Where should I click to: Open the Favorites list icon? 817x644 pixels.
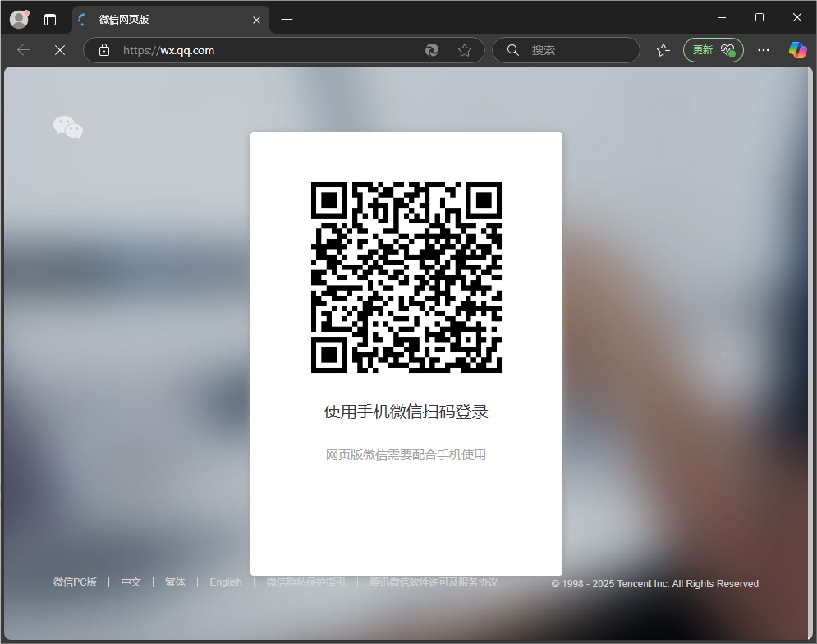[x=663, y=50]
